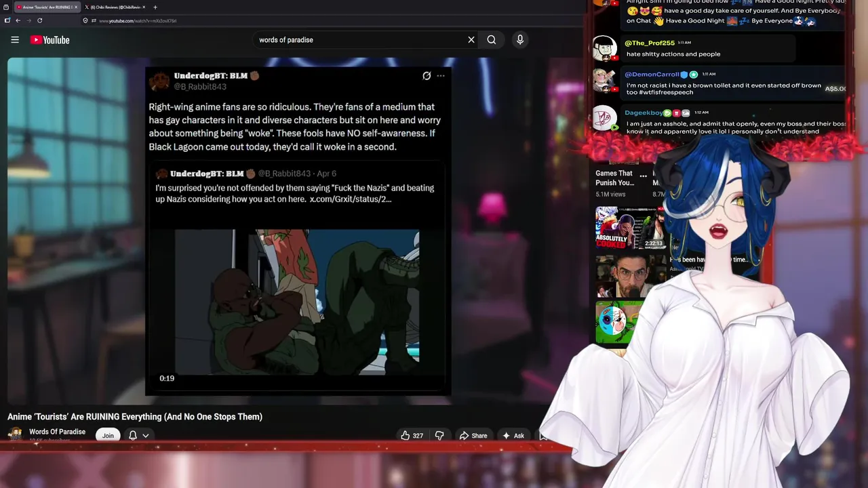Click the magnifier search button
Viewport: 868px width, 488px height.
pyautogui.click(x=492, y=40)
